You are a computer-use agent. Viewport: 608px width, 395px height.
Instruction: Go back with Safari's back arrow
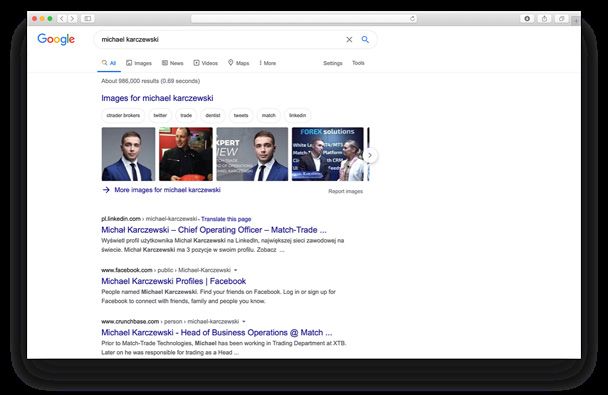62,19
